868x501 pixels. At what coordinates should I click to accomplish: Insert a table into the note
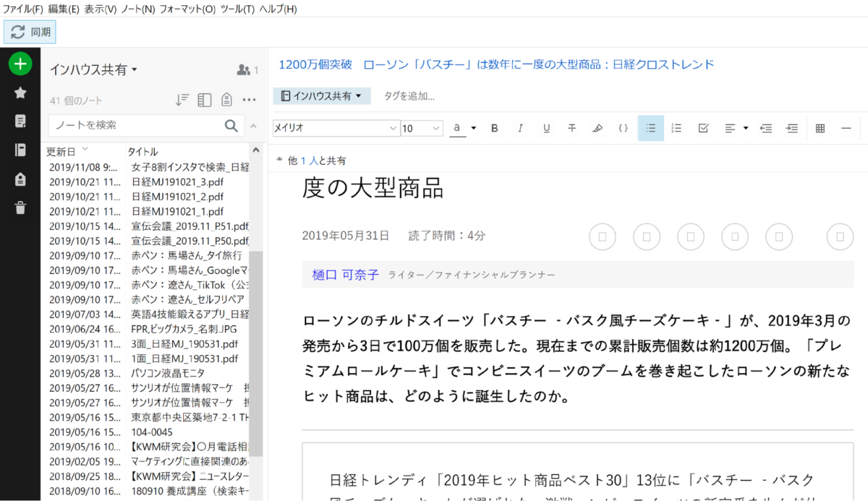click(x=820, y=128)
